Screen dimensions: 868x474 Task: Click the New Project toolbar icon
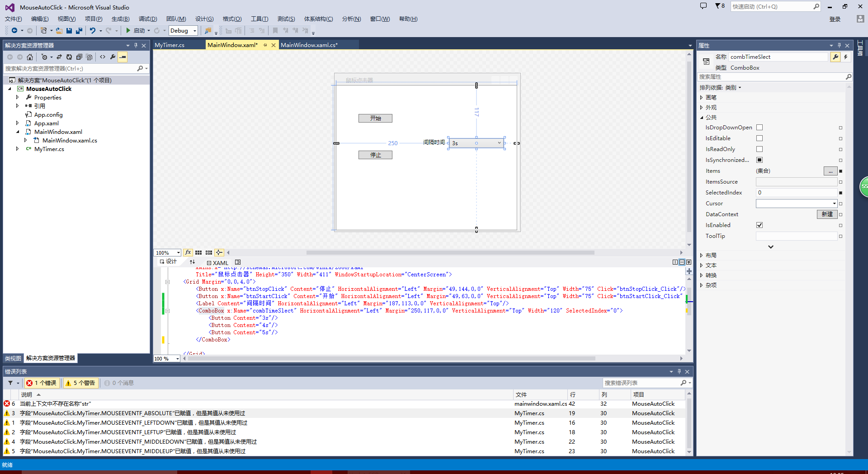43,30
